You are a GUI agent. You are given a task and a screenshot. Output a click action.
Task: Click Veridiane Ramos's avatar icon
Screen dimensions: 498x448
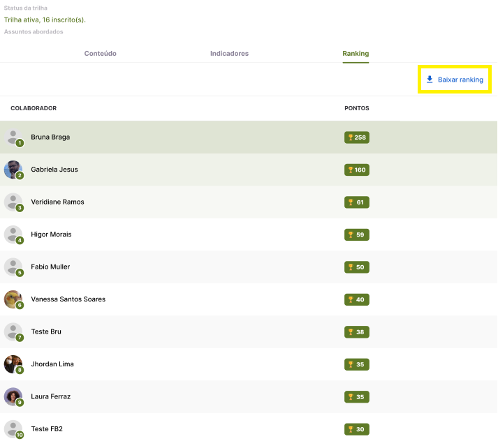click(x=13, y=202)
